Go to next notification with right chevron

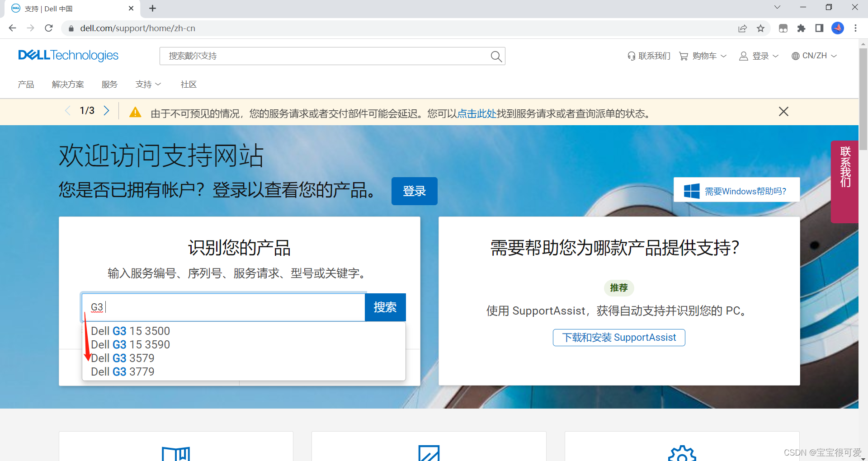click(106, 111)
